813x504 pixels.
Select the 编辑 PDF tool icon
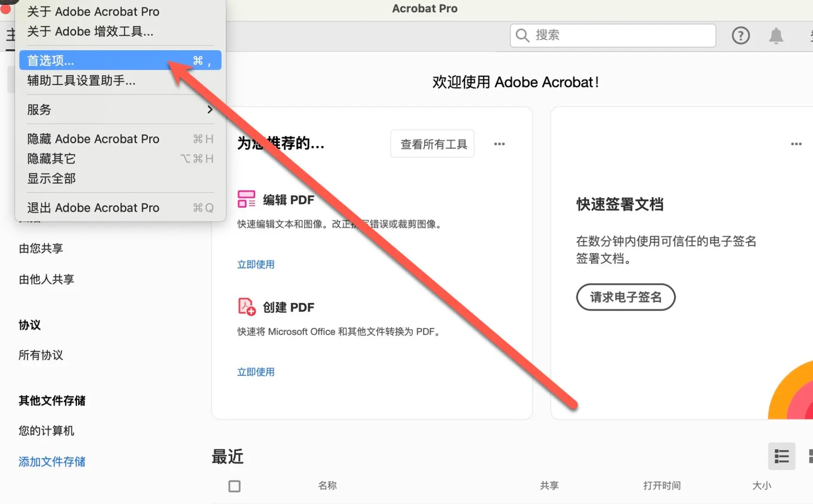click(246, 199)
